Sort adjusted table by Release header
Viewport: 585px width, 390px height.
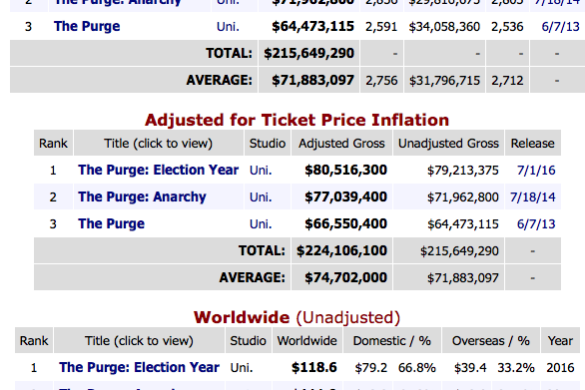click(x=532, y=143)
